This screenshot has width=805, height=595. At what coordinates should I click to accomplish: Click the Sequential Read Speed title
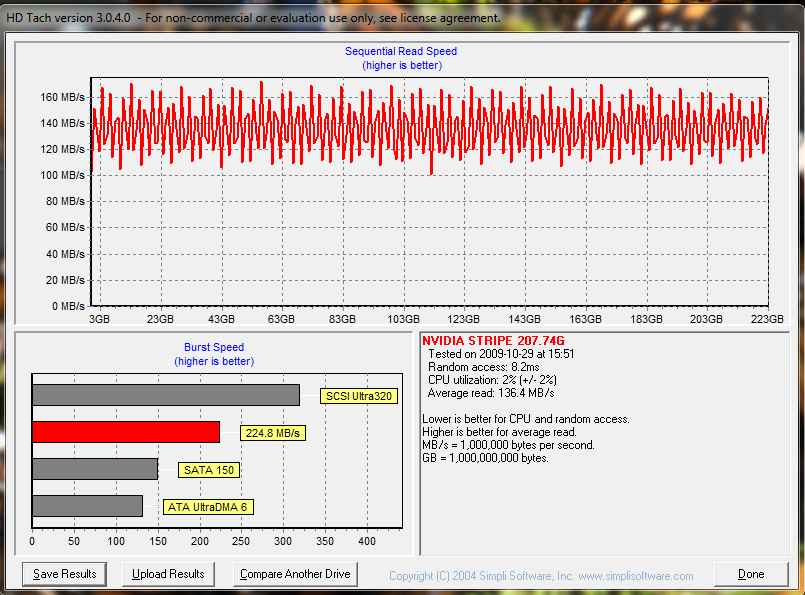coord(401,51)
